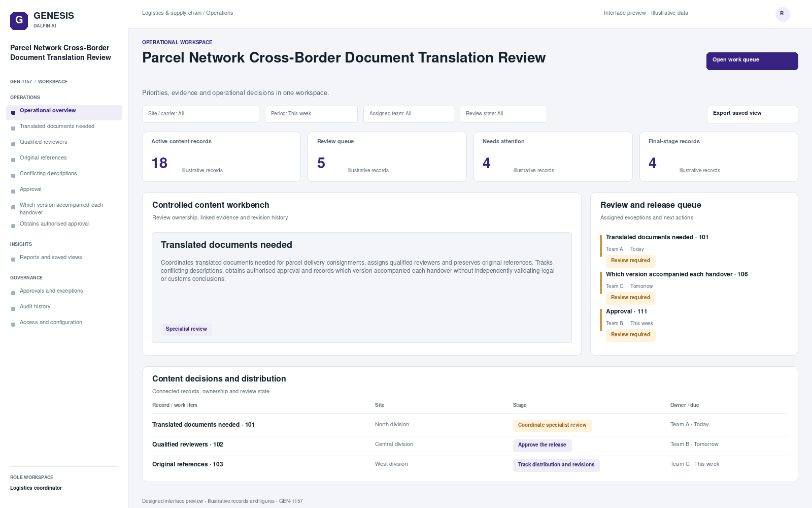Select the Active content records card
Viewport: 812px width, 508px height.
pyautogui.click(x=221, y=156)
